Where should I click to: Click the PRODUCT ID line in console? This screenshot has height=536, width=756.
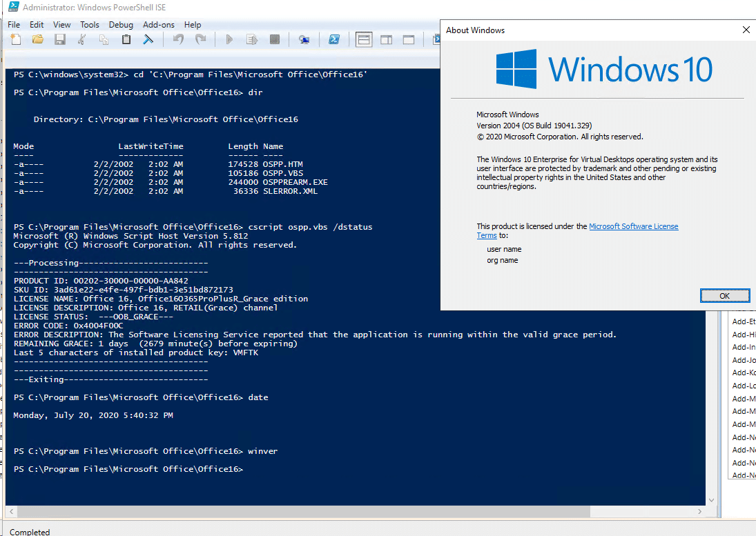(x=101, y=281)
